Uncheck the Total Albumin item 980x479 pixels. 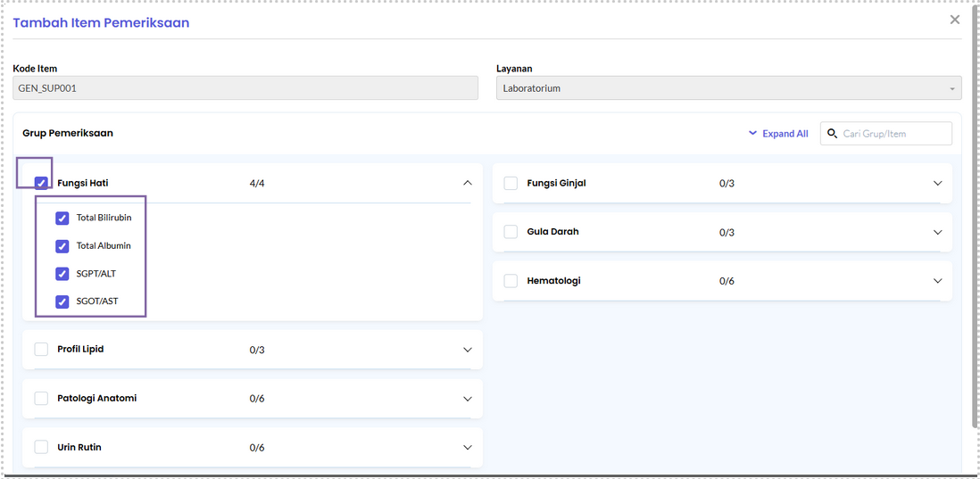(62, 246)
